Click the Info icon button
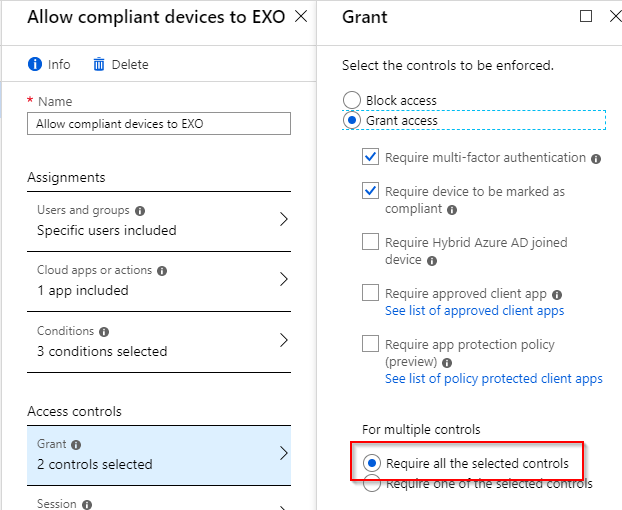The width and height of the screenshot is (622, 510). click(x=35, y=64)
